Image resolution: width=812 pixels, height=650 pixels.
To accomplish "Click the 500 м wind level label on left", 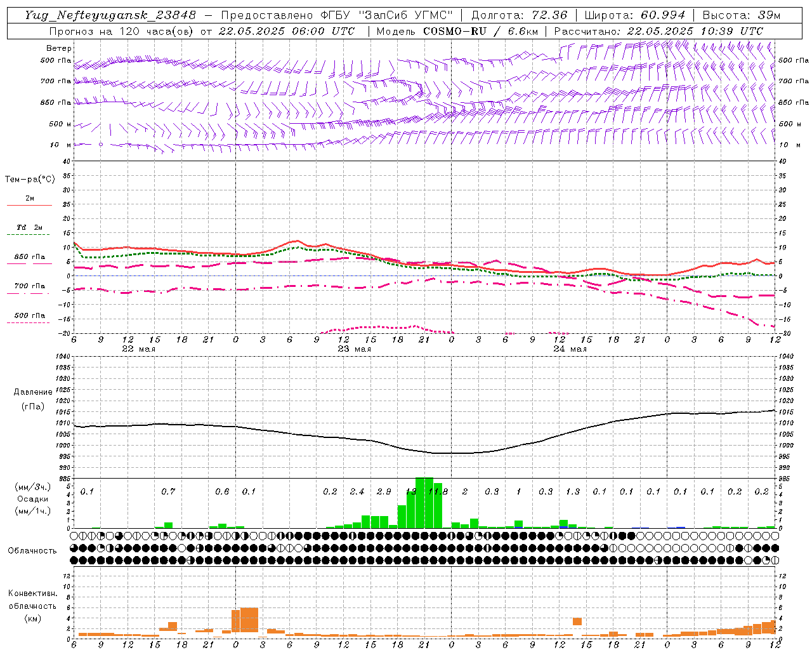I will pyautogui.click(x=61, y=124).
